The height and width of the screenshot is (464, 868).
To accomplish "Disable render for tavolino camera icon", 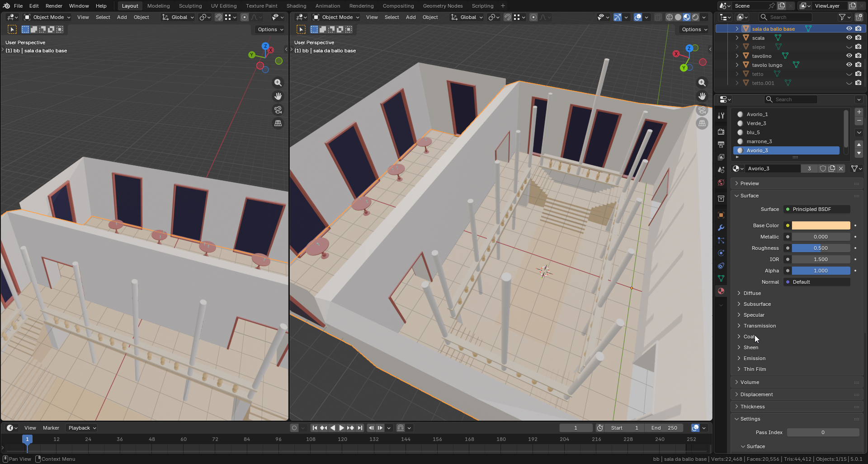I will pos(858,56).
